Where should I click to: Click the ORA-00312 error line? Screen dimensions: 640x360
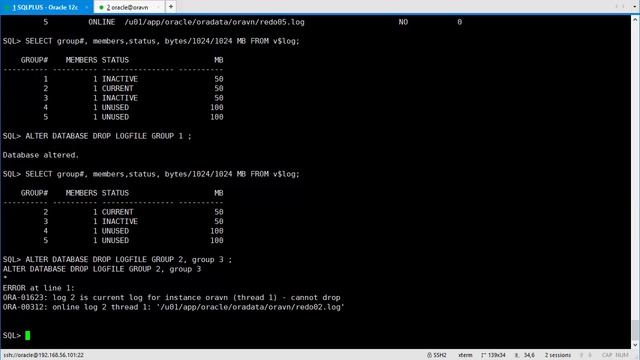tap(173, 307)
